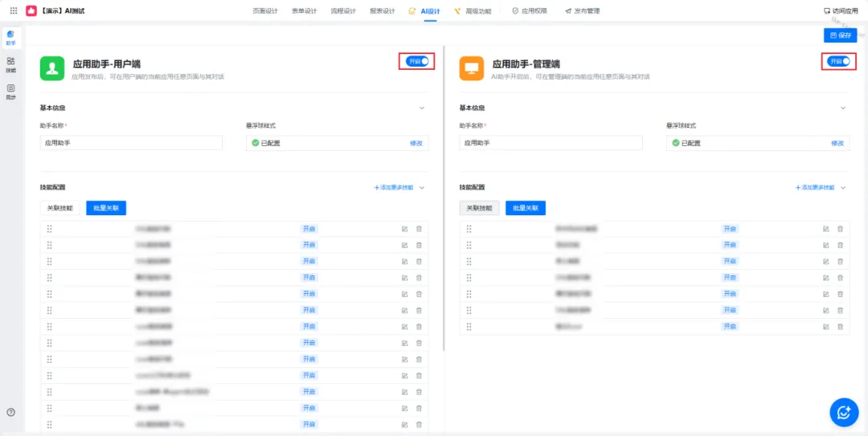Click 添加更多技能 in 管理端 panel
This screenshot has height=436, width=868.
pyautogui.click(x=815, y=187)
